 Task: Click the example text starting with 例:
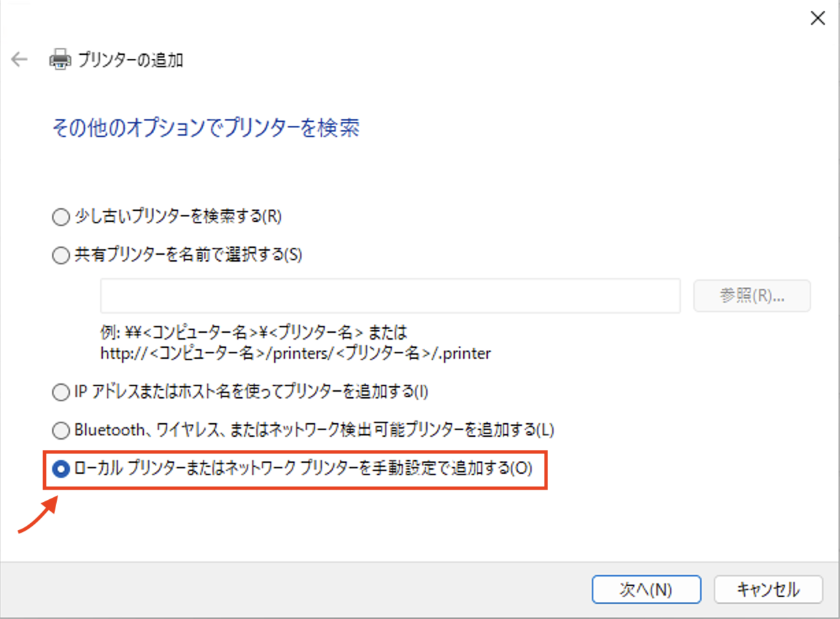pyautogui.click(x=254, y=333)
